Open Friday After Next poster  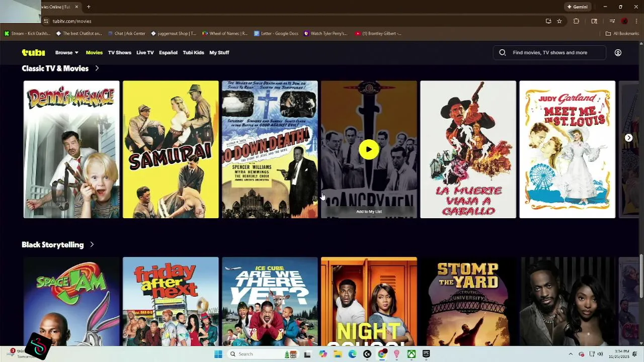point(171,302)
